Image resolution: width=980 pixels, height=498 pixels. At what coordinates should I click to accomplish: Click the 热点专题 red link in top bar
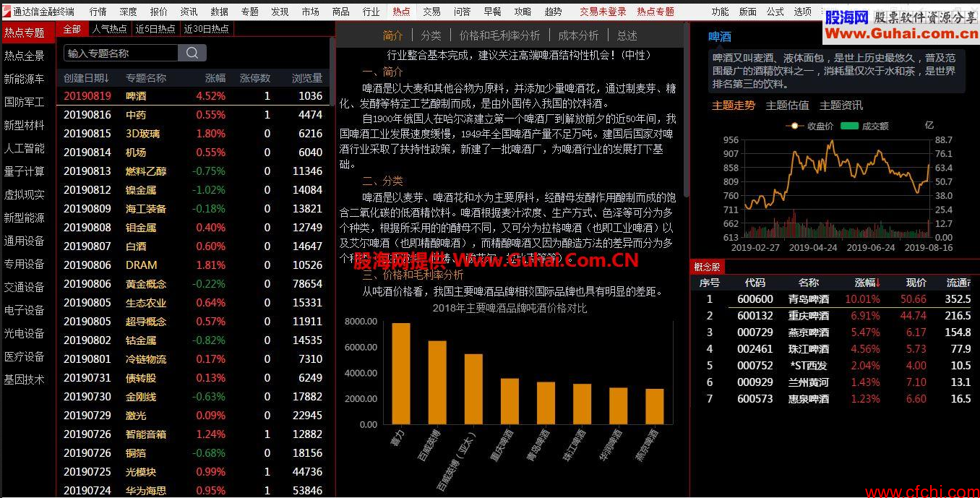pyautogui.click(x=656, y=12)
